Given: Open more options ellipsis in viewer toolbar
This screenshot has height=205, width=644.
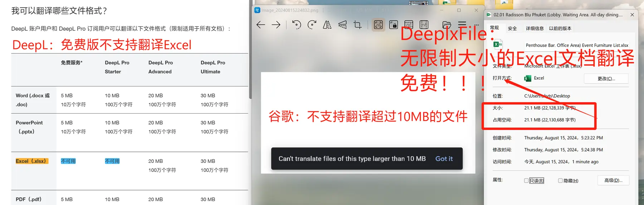Looking at the screenshot, I should [x=477, y=25].
